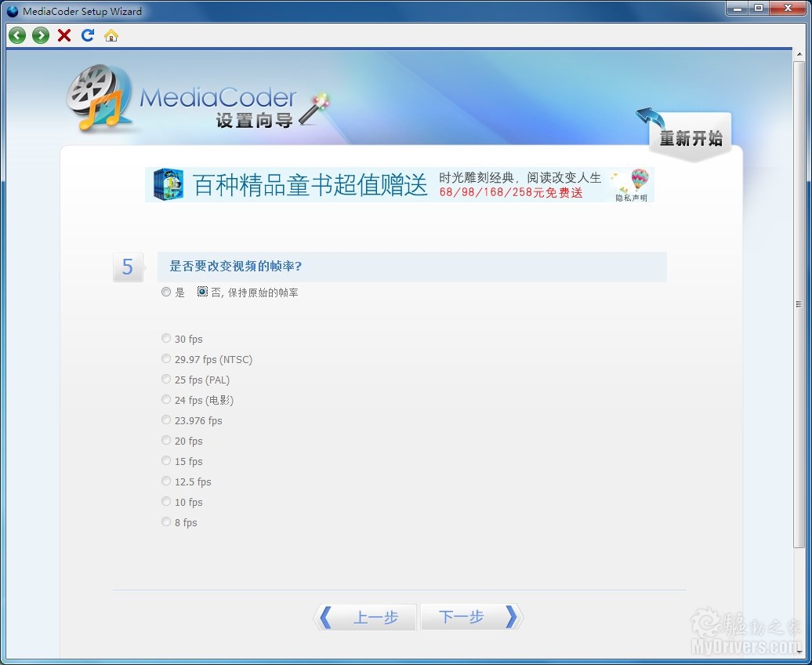This screenshot has width=812, height=665.
Task: Choose the 10 fps radio option
Action: [x=165, y=501]
